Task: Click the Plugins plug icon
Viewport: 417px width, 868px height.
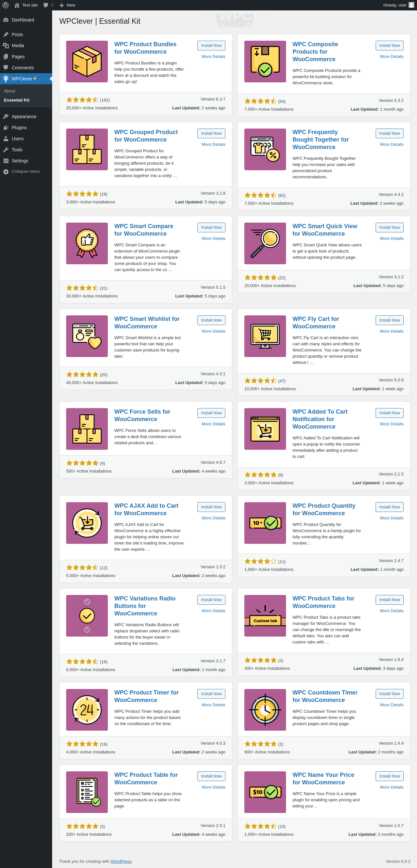Action: 6,128
